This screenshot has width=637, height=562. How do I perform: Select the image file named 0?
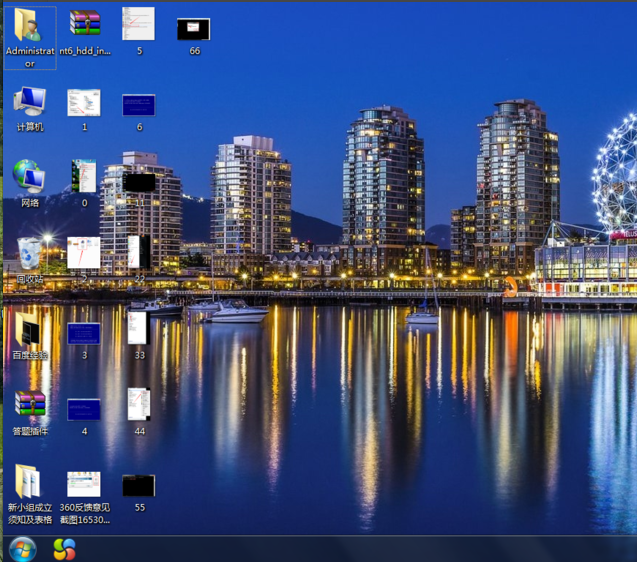point(84,177)
